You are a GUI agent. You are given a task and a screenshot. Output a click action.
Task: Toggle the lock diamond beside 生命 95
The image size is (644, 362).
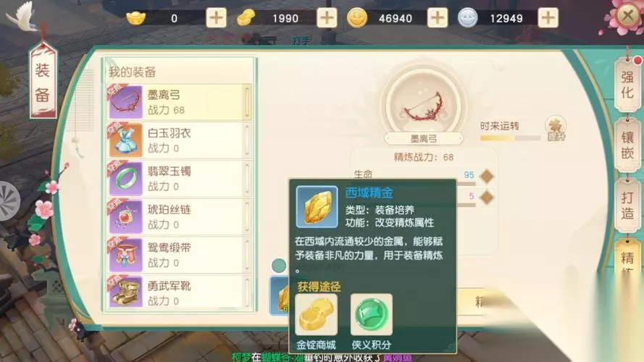click(487, 177)
